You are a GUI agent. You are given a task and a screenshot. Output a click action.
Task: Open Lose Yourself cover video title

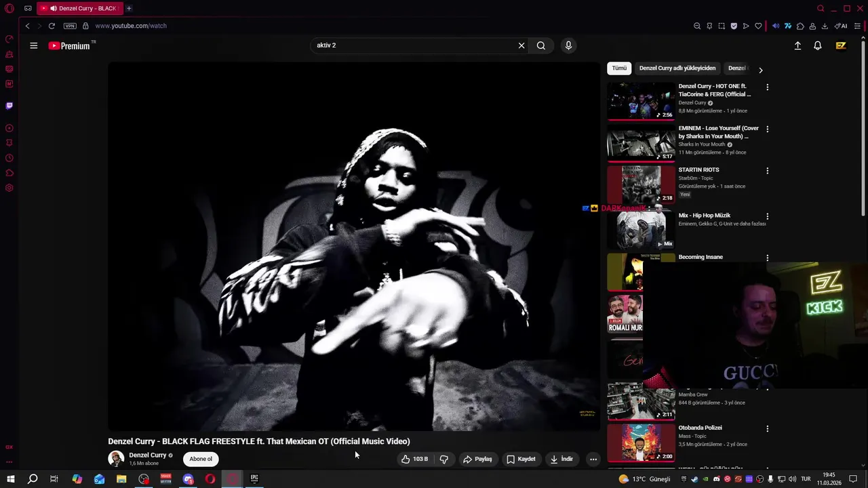(x=719, y=132)
